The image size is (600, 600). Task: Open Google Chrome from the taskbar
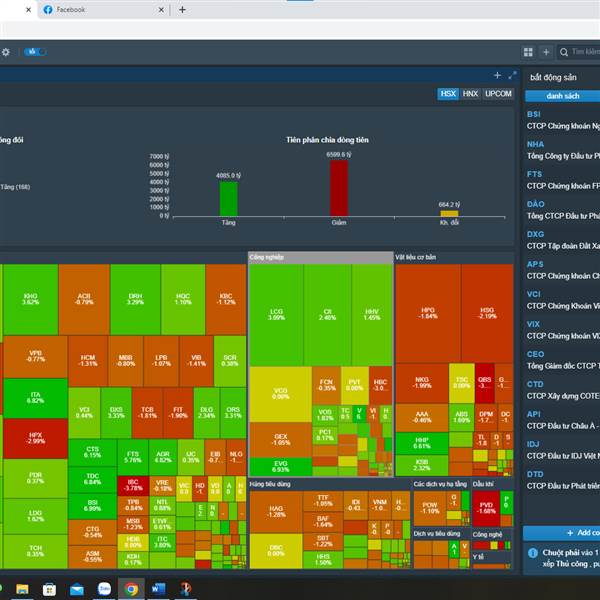131,589
